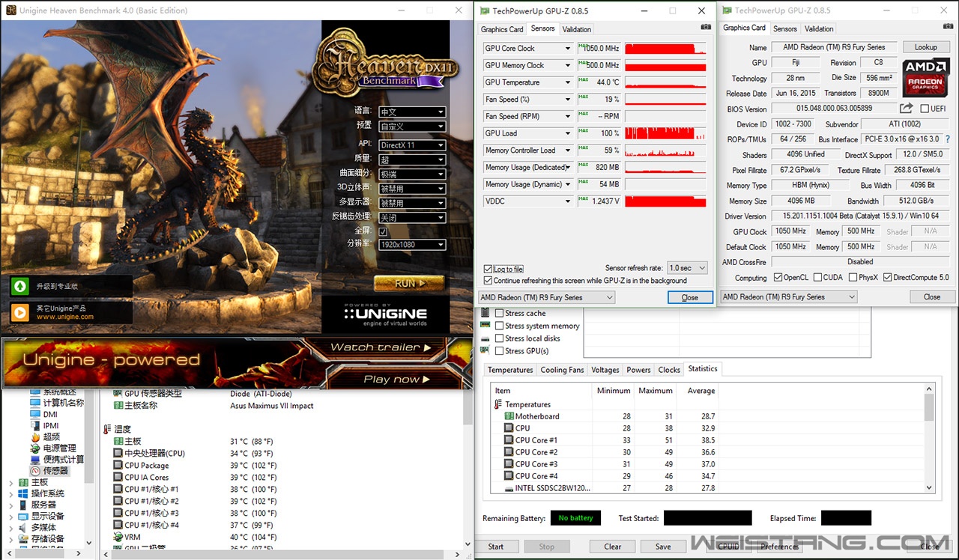The image size is (959, 560).
Task: Switch to Validation tab in Sensors window
Action: pos(576,29)
